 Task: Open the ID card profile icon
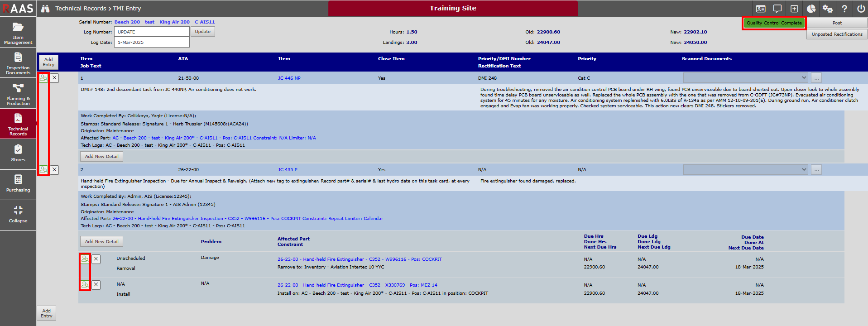click(761, 9)
